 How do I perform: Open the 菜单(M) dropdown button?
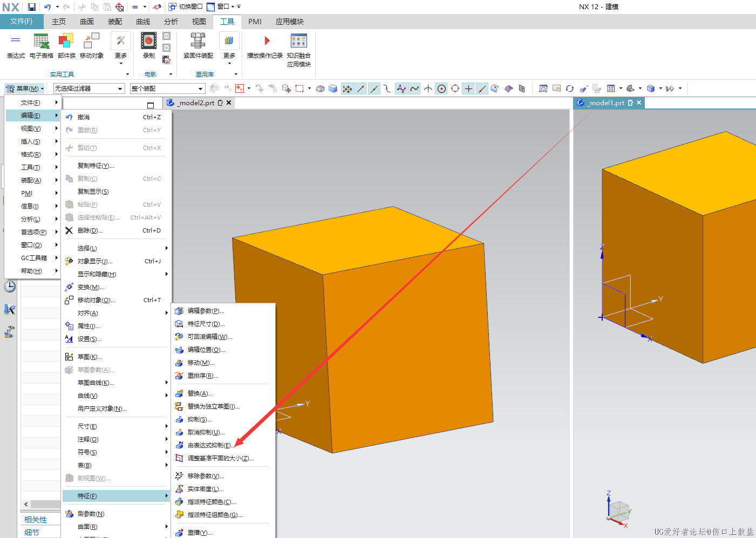[x=25, y=88]
